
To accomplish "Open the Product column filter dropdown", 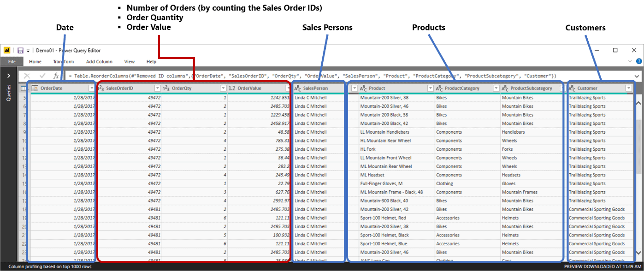I will point(431,88).
